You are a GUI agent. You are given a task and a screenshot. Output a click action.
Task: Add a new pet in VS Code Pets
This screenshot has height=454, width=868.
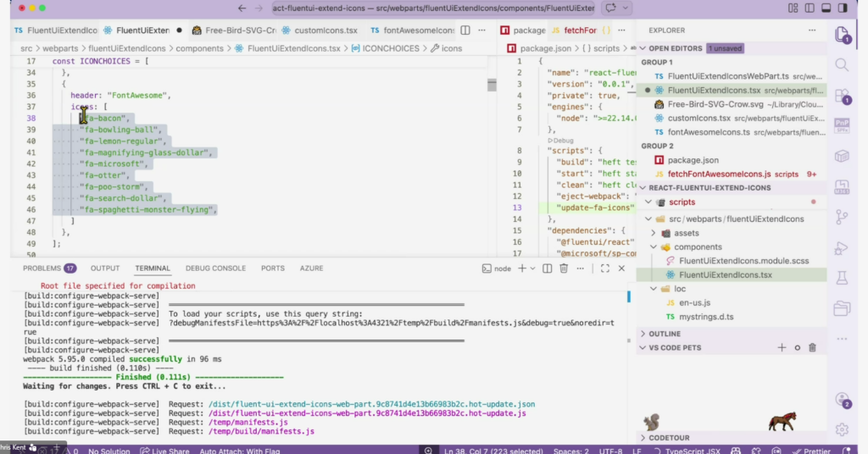click(782, 348)
